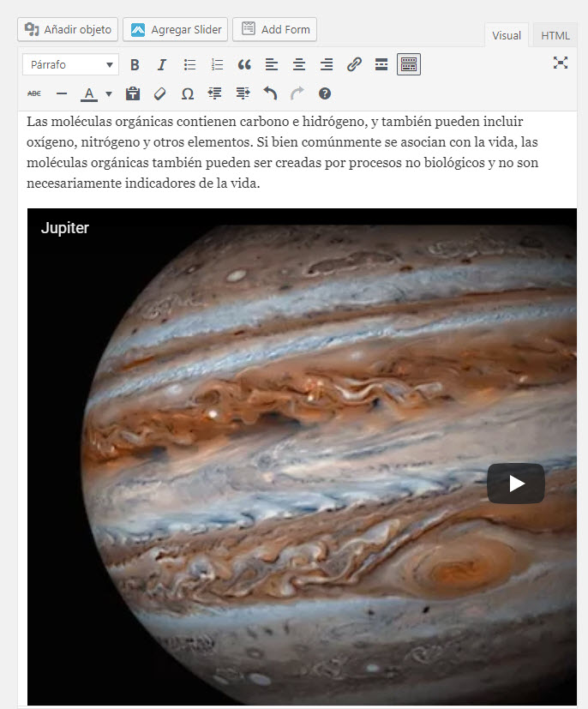Image resolution: width=588 pixels, height=709 pixels.
Task: Apply the text color A button
Action: point(89,93)
